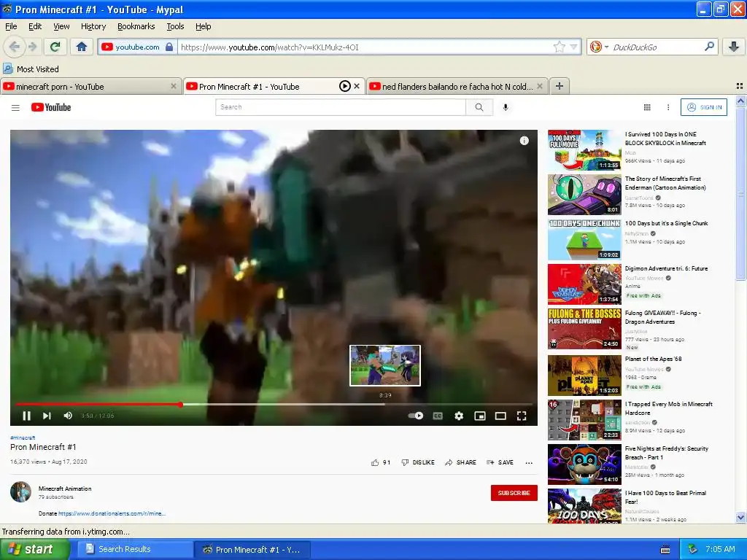Screen dimensions: 747x560
Task: Pause the video playback
Action: [x=27, y=416]
